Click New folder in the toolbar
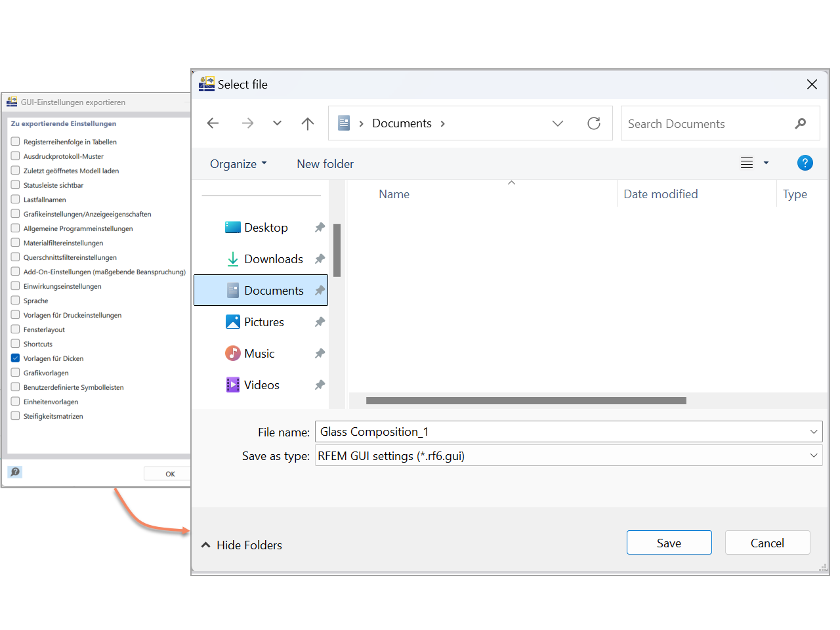The image size is (840, 630). click(325, 163)
